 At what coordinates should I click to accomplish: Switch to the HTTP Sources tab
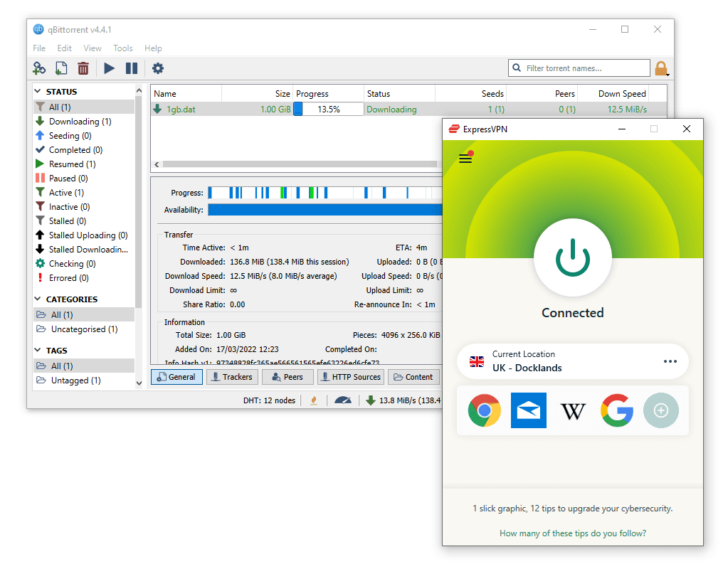click(351, 377)
